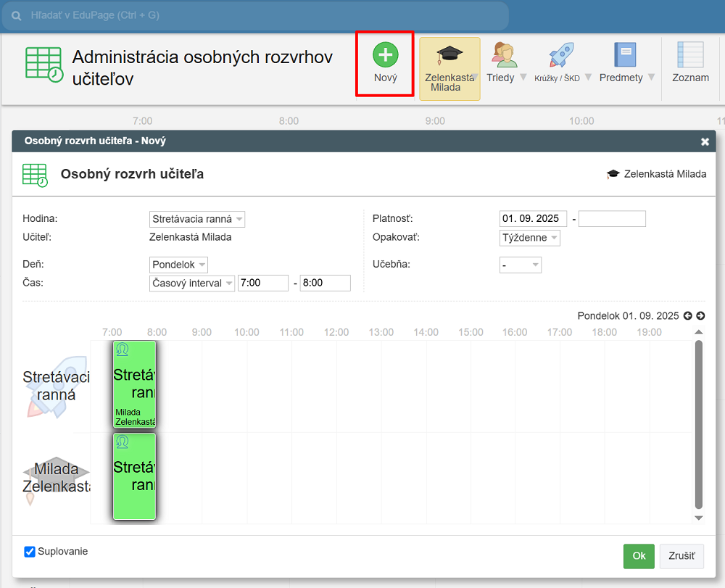Confirm with the Ok button
Viewport: 725px width, 588px height.
point(639,556)
